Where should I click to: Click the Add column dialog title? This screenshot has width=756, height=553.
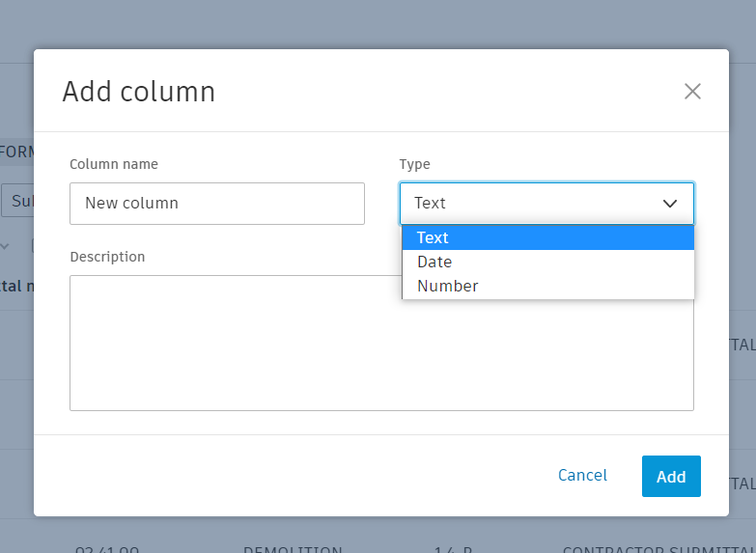[x=139, y=92]
